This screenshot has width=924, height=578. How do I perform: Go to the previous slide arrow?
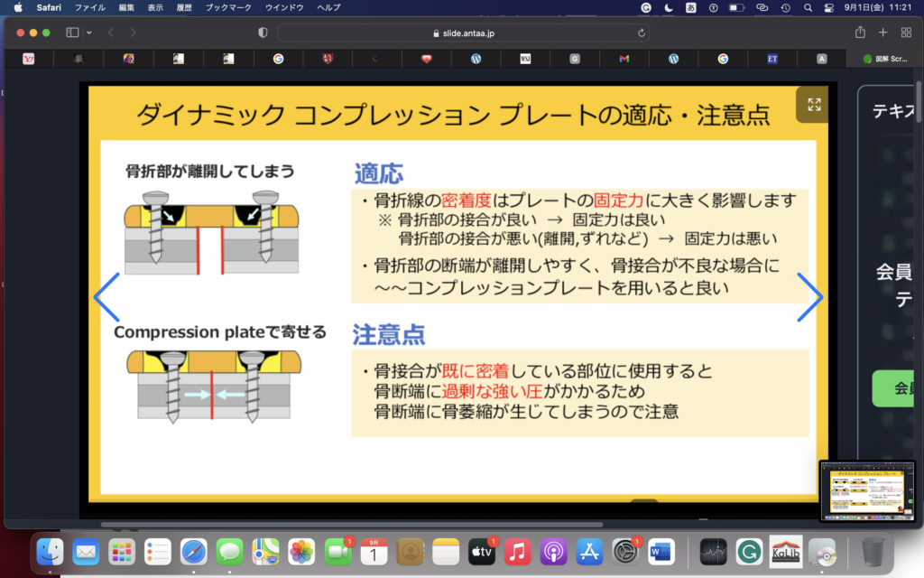[x=106, y=297]
